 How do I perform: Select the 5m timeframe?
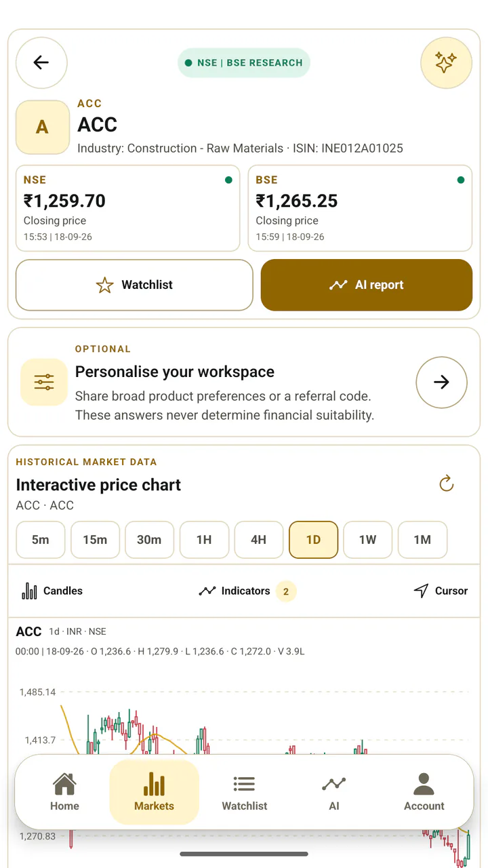pos(41,540)
